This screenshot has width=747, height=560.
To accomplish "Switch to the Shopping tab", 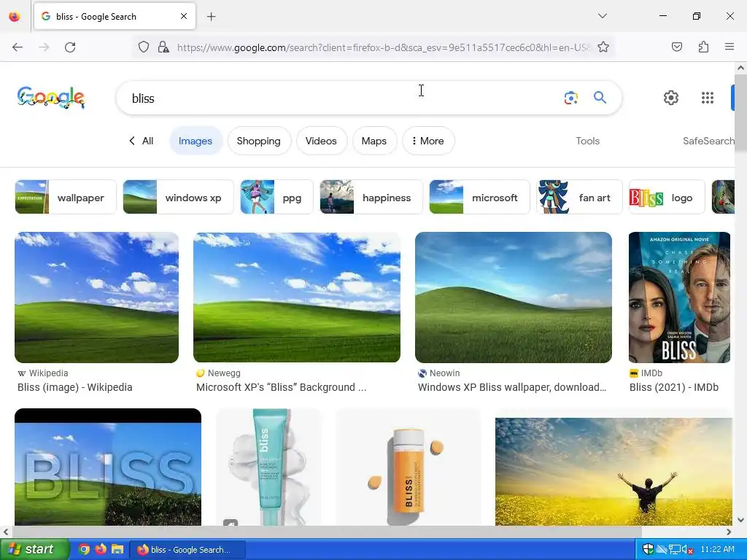I will (x=259, y=141).
